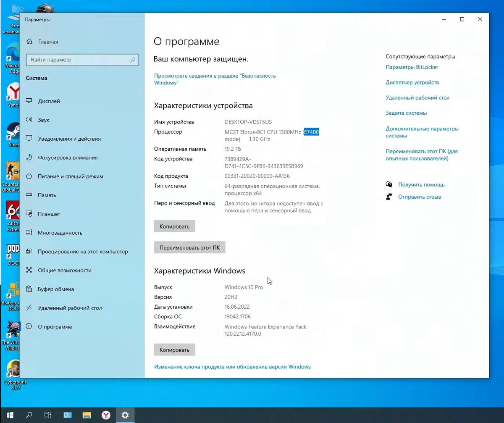Screen dimensions: 504x423
Task: Open Диспетчер устройств link
Action: click(x=412, y=82)
